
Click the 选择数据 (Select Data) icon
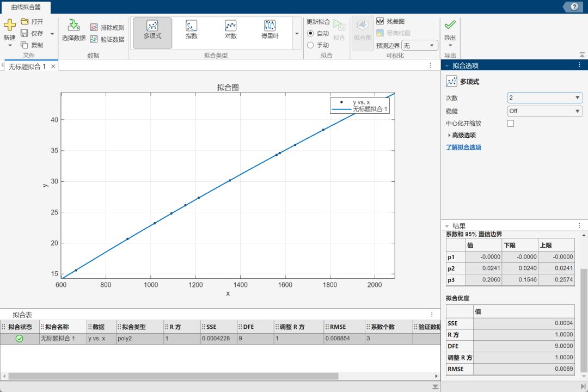pos(73,25)
